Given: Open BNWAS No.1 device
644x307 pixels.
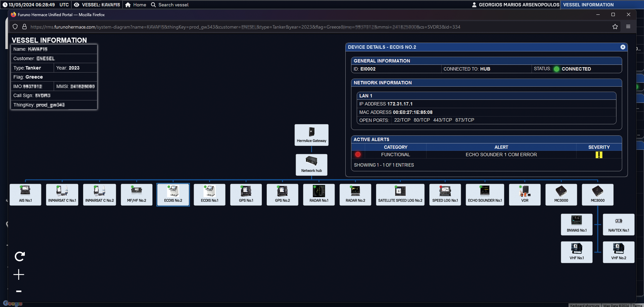Looking at the screenshot, I should tap(577, 224).
